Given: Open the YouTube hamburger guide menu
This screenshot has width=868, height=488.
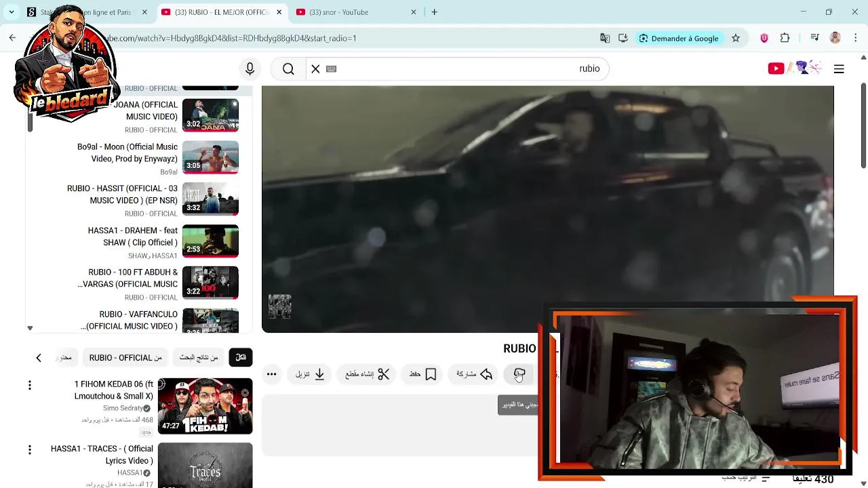Looking at the screenshot, I should point(839,68).
